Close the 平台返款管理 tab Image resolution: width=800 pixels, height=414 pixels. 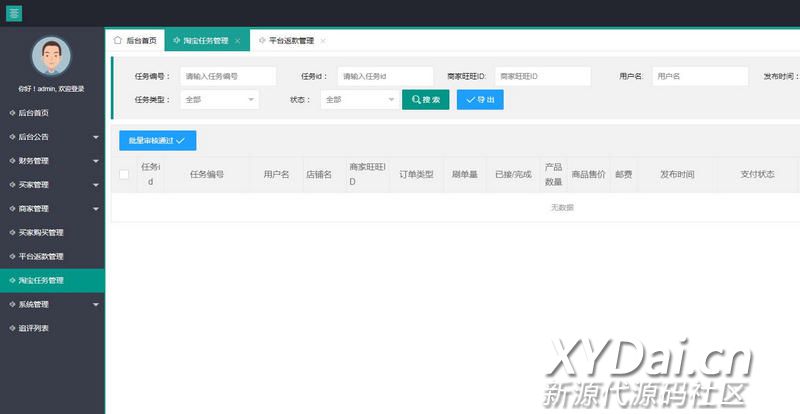point(323,41)
